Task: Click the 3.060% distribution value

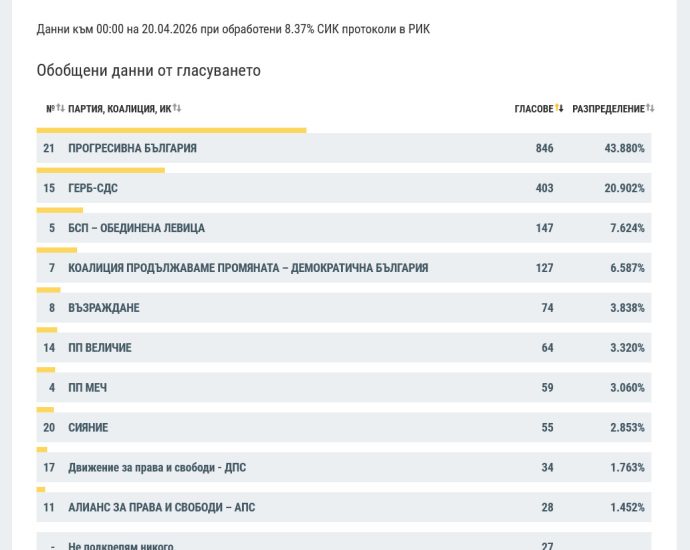Action: 627,388
